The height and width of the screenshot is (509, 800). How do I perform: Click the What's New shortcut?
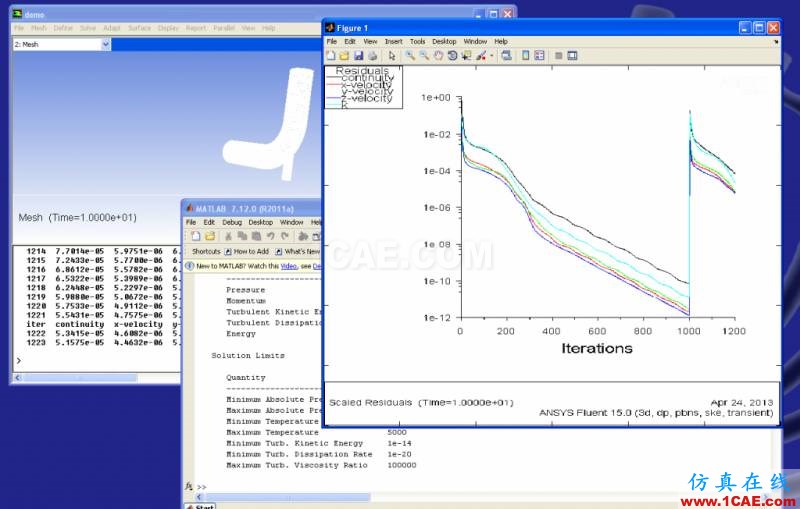298,251
